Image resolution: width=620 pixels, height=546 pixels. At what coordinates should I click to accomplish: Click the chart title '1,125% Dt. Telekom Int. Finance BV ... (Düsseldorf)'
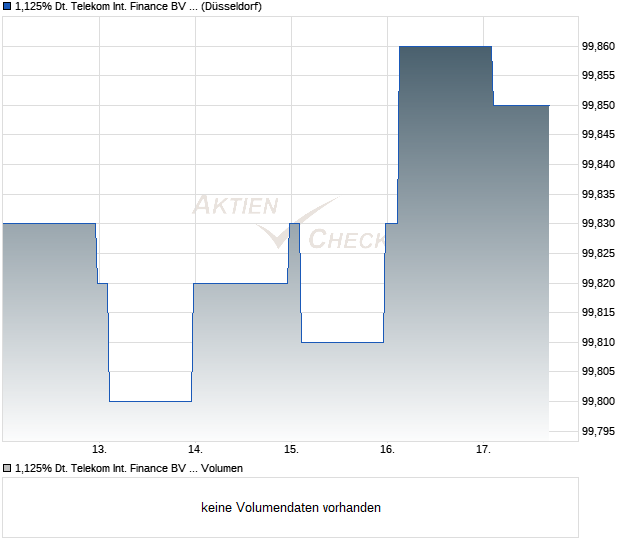[138, 7]
